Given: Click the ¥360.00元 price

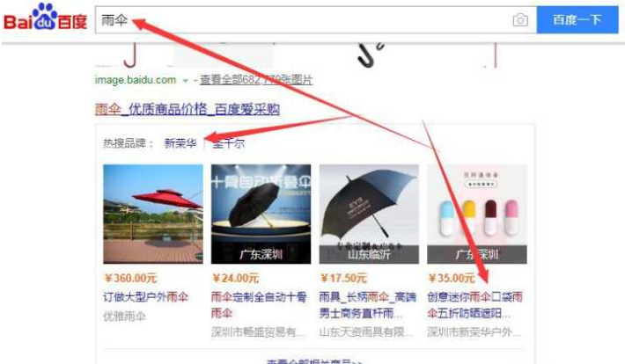Looking at the screenshot, I should [130, 278].
